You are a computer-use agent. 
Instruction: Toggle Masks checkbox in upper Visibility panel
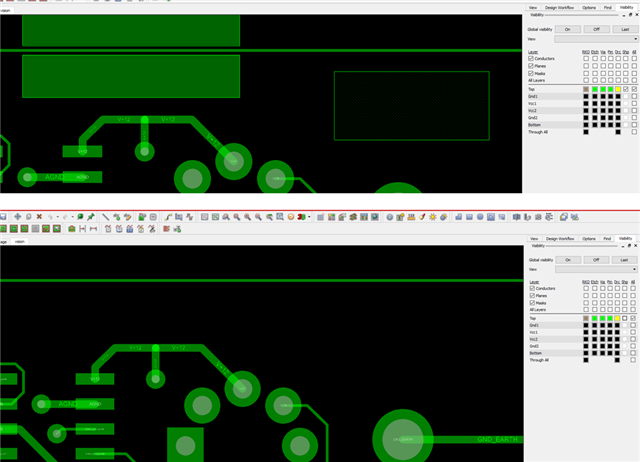(x=531, y=73)
